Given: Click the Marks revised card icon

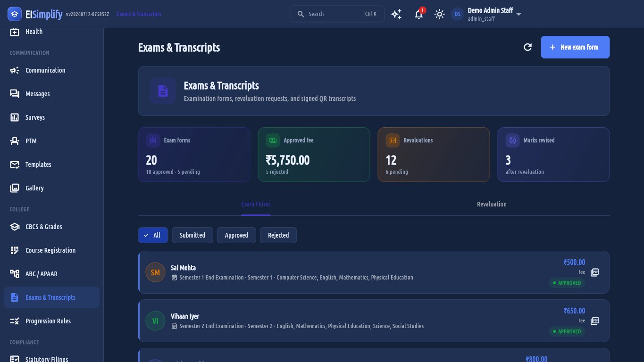Looking at the screenshot, I should [x=512, y=140].
